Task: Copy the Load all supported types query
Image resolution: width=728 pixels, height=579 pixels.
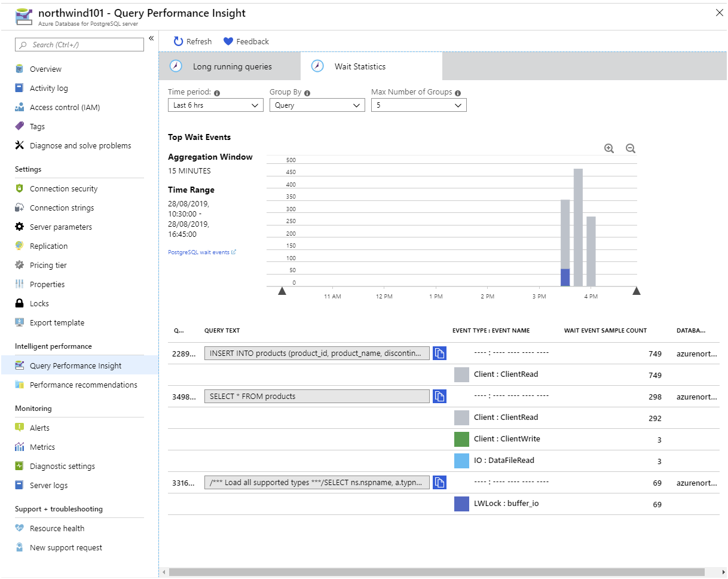Action: (439, 482)
